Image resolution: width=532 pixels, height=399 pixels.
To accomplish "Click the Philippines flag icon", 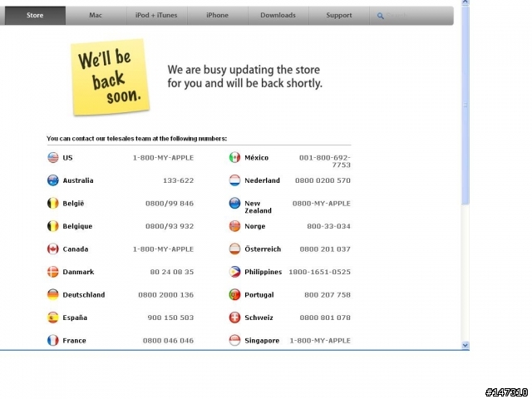I will (x=234, y=272).
